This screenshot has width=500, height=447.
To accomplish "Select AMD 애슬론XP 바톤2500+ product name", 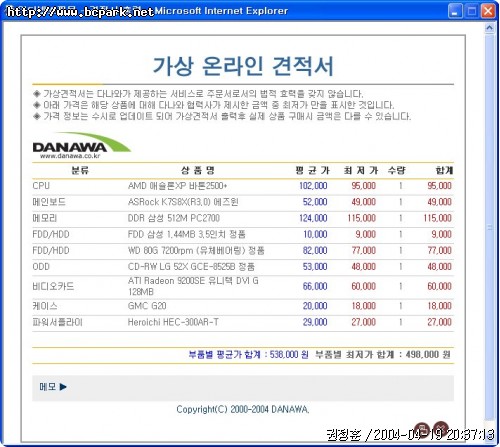I will [178, 186].
